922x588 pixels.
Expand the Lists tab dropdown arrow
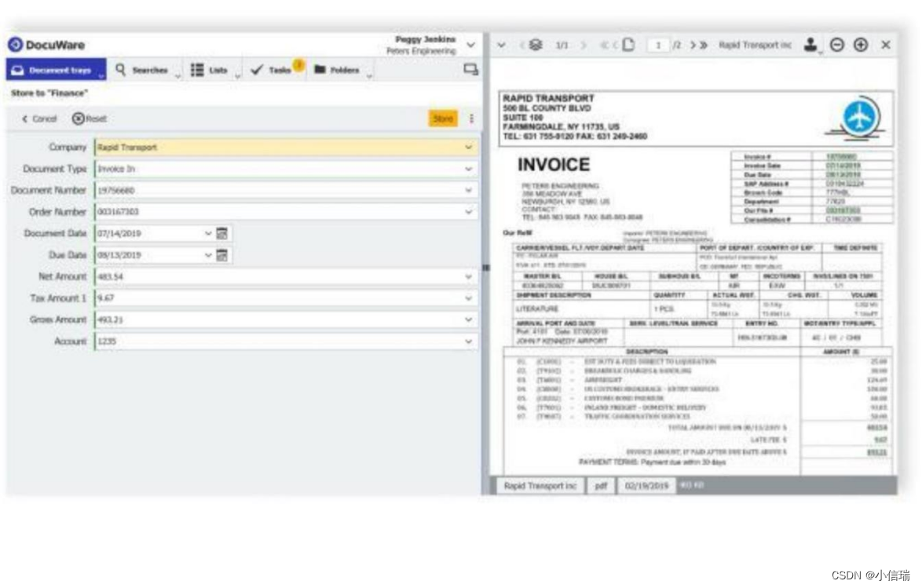click(x=237, y=76)
